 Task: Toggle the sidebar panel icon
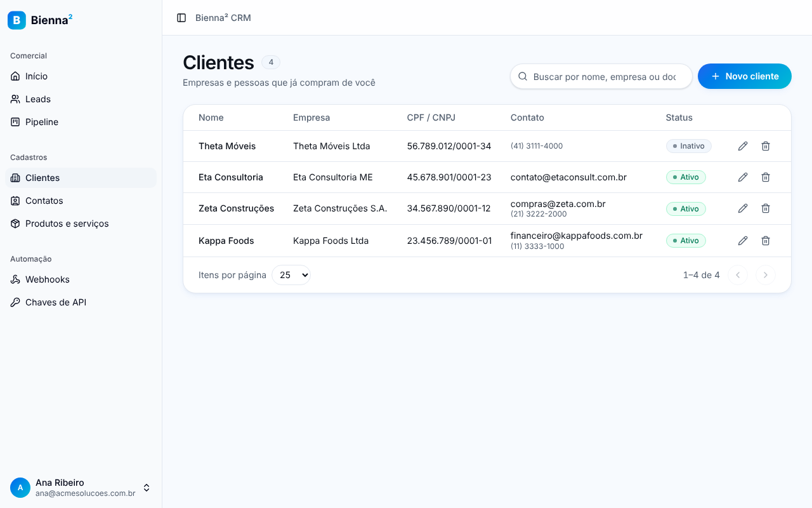click(x=181, y=18)
